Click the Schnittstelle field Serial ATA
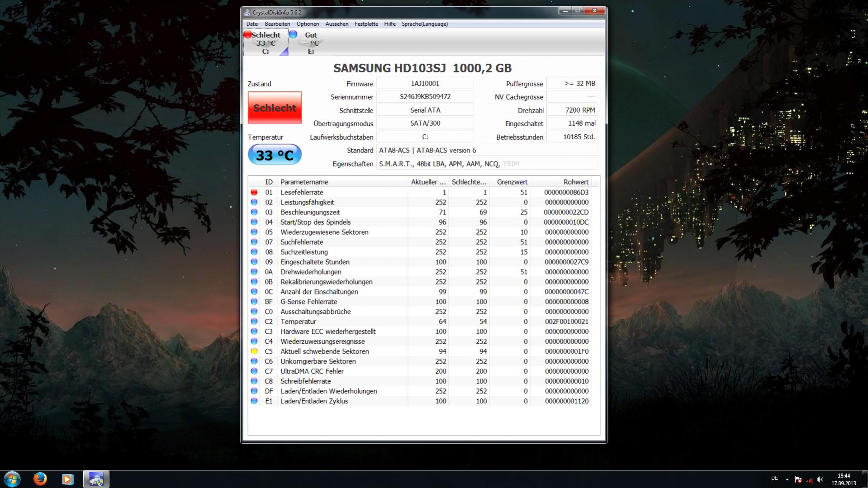868x488 pixels. pyautogui.click(x=425, y=110)
